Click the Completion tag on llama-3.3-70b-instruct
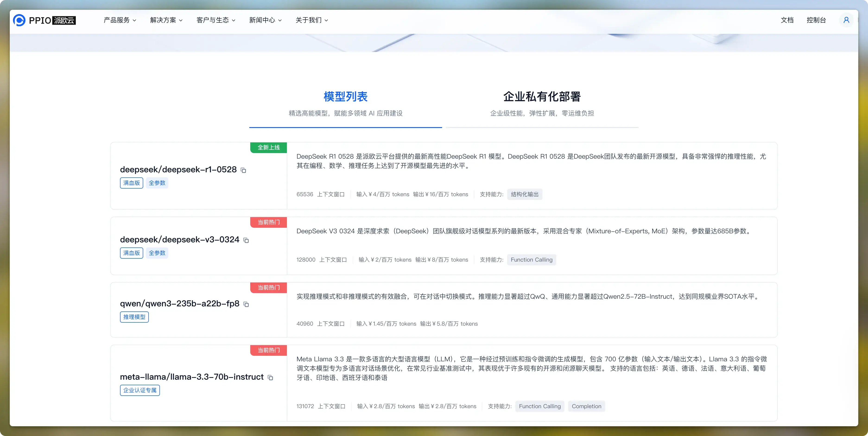Screen dimensions: 868x436 [586, 406]
